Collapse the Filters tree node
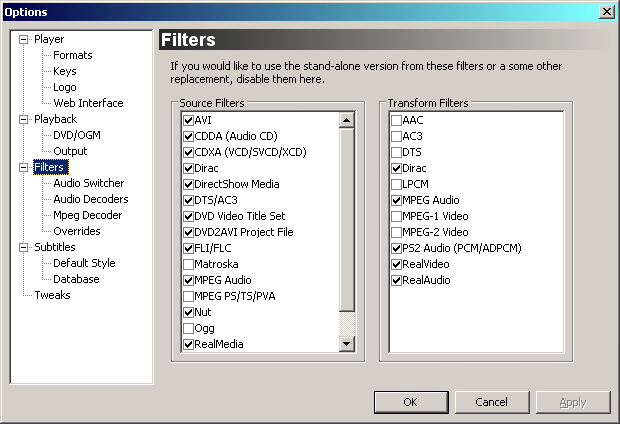Viewport: 620px width, 424px height. click(x=24, y=167)
